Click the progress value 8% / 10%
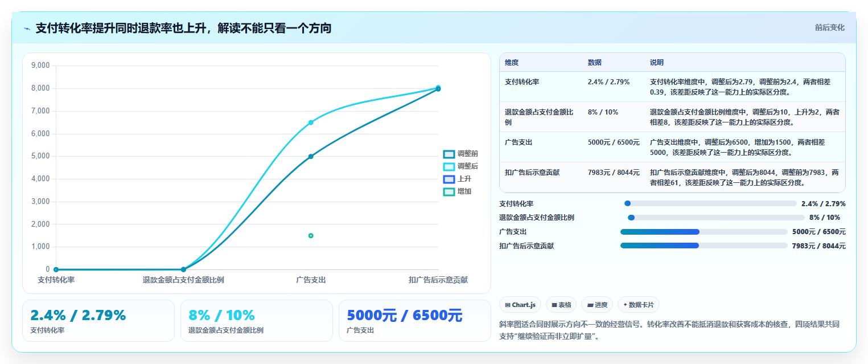 tap(824, 217)
